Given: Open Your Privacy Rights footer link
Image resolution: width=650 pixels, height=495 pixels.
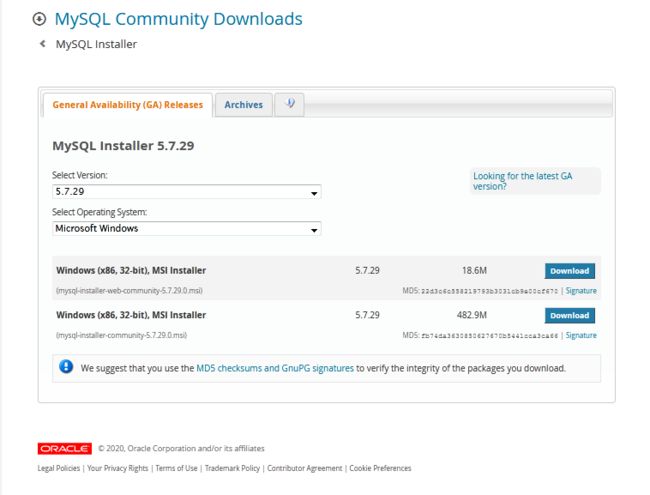Looking at the screenshot, I should 117,468.
